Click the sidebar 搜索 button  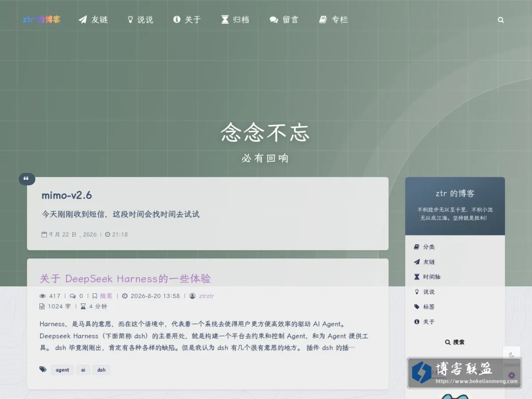455,342
